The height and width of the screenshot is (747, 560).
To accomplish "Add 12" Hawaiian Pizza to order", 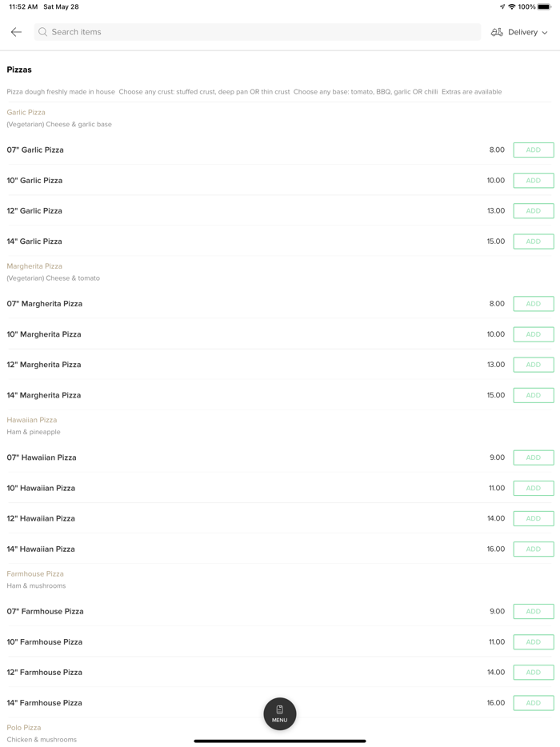I will (x=533, y=518).
